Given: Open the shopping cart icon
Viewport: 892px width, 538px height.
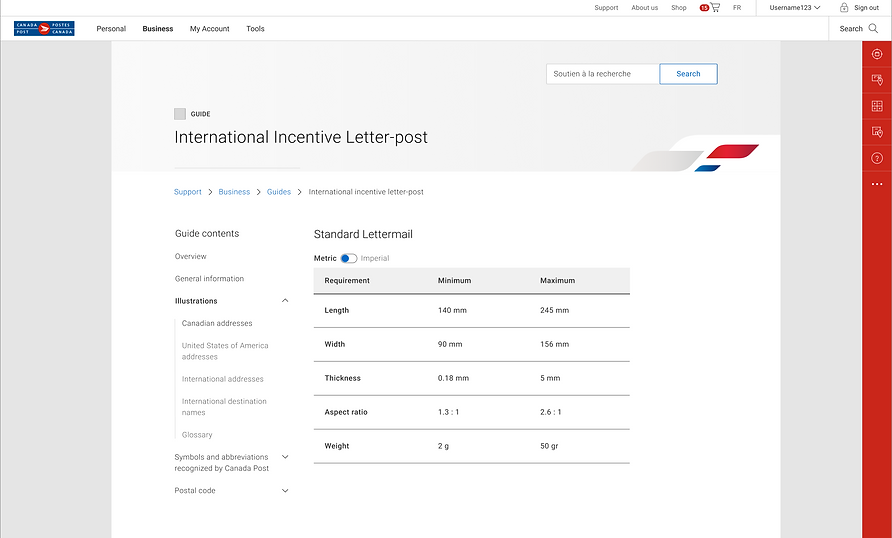Looking at the screenshot, I should pyautogui.click(x=715, y=7).
